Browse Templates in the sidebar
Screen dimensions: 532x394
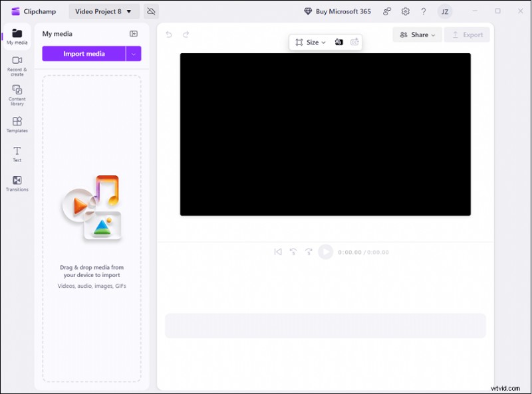click(17, 124)
